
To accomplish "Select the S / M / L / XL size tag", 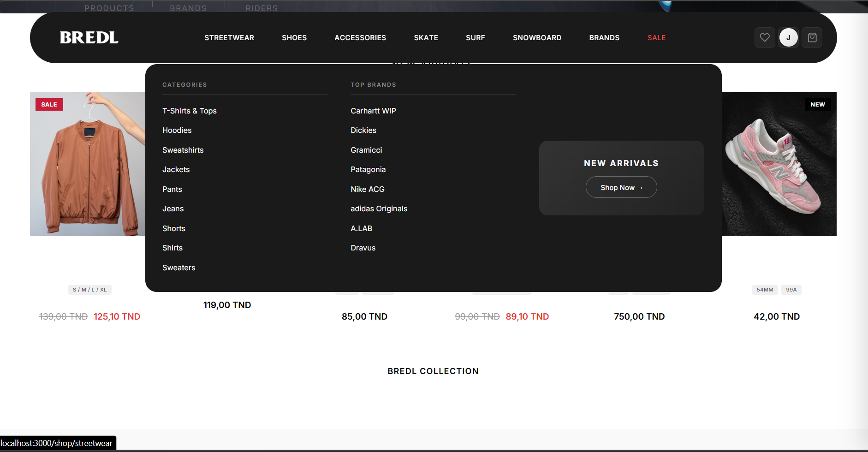I will (x=90, y=290).
